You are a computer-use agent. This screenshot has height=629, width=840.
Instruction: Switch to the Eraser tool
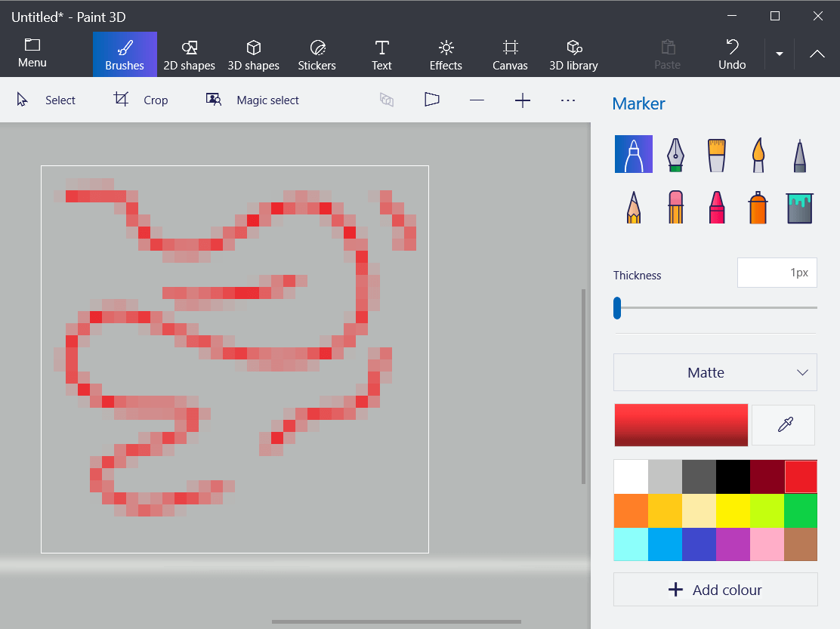675,207
